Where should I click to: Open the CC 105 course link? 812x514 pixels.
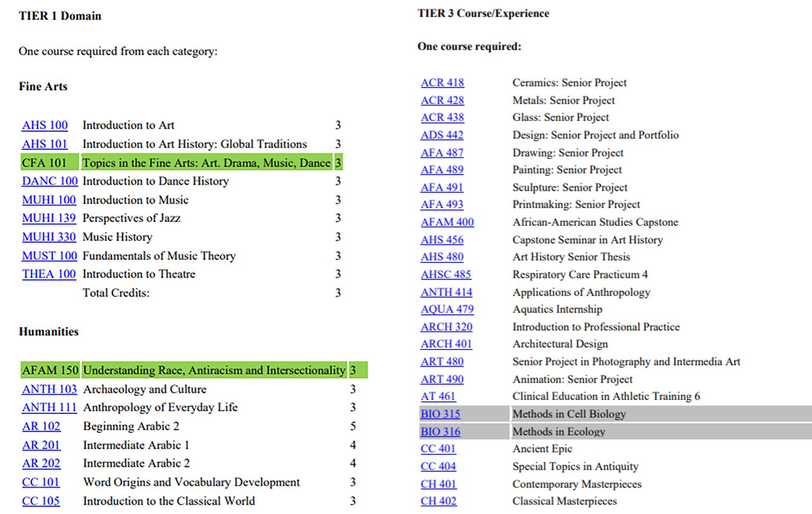[41, 501]
